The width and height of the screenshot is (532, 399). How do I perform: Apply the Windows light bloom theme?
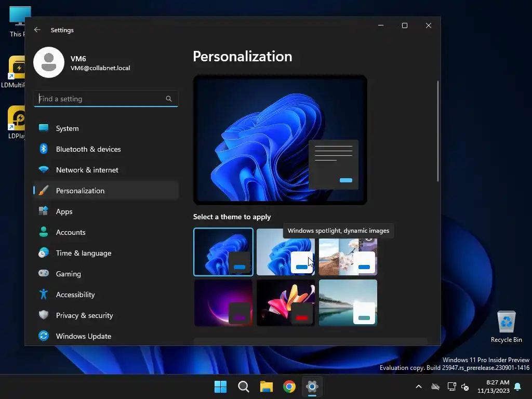click(286, 252)
